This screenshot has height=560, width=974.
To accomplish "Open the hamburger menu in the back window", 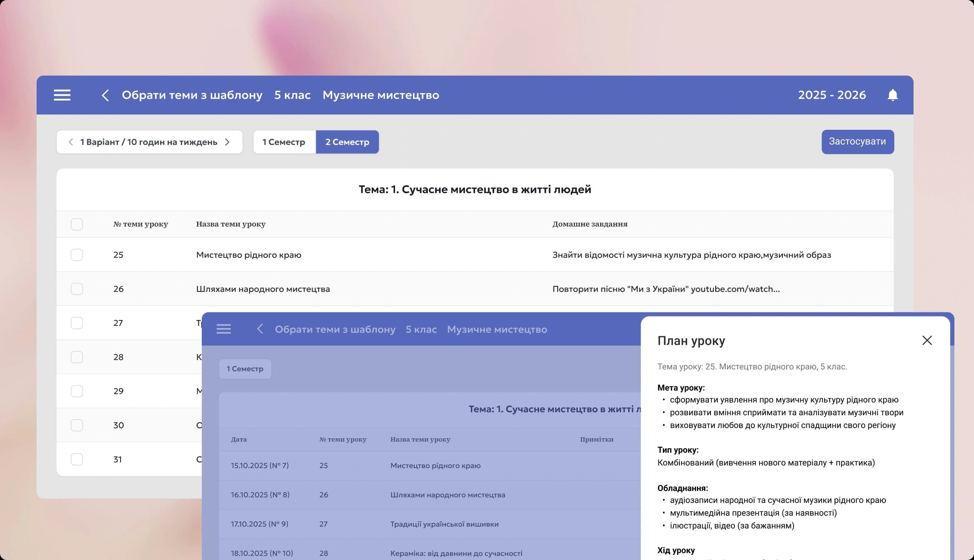I will click(x=62, y=95).
